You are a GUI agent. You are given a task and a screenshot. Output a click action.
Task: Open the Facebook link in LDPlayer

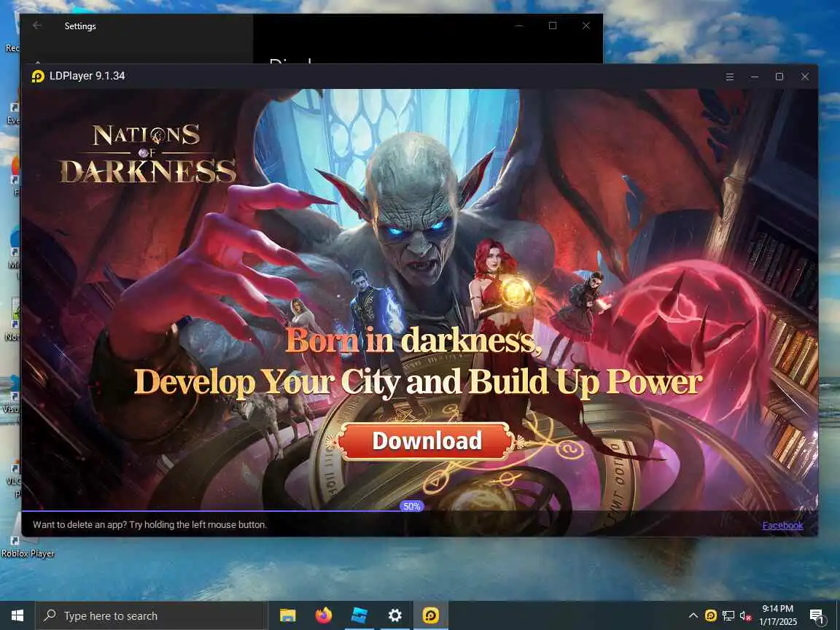[x=782, y=525]
